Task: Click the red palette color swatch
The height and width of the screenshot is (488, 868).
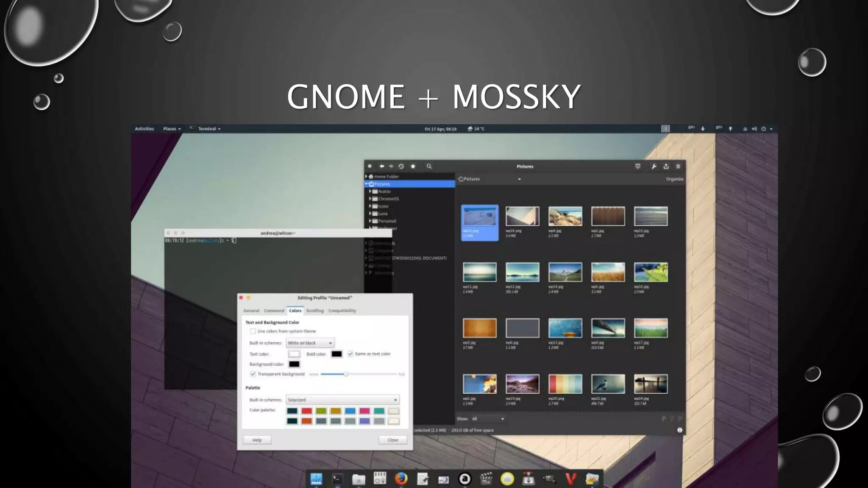Action: pos(306,411)
